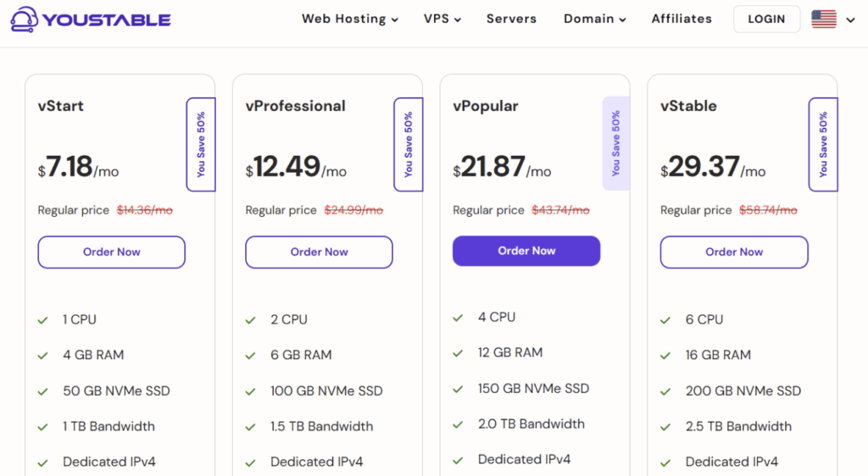Click the YouStable logo
Image resolution: width=868 pixels, height=476 pixels.
tap(91, 19)
